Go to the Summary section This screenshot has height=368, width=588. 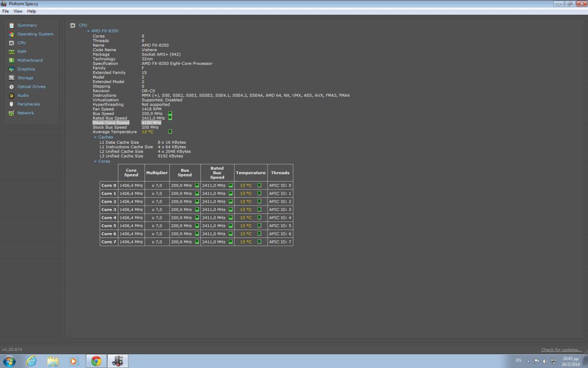coord(27,25)
